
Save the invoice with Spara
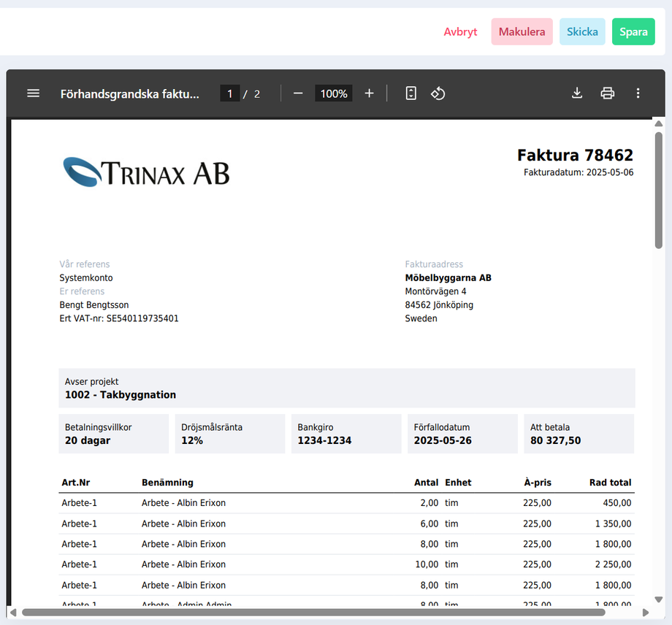(633, 32)
